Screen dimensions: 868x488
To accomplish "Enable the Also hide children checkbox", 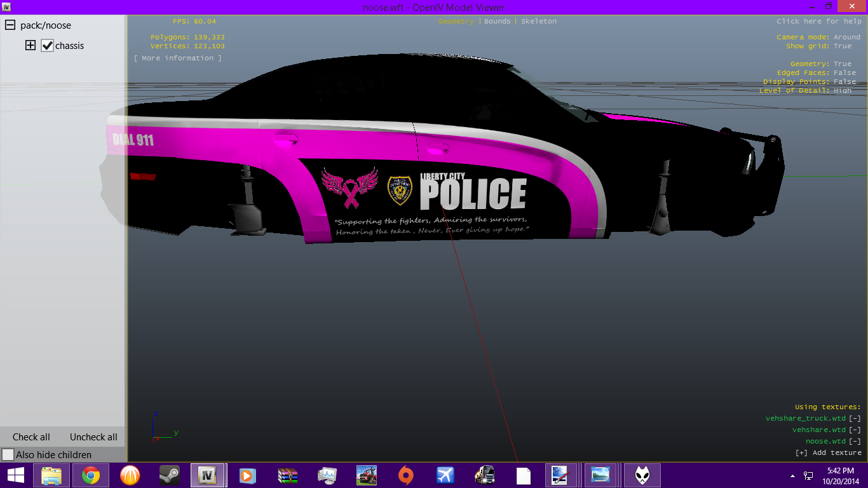I will click(x=8, y=455).
